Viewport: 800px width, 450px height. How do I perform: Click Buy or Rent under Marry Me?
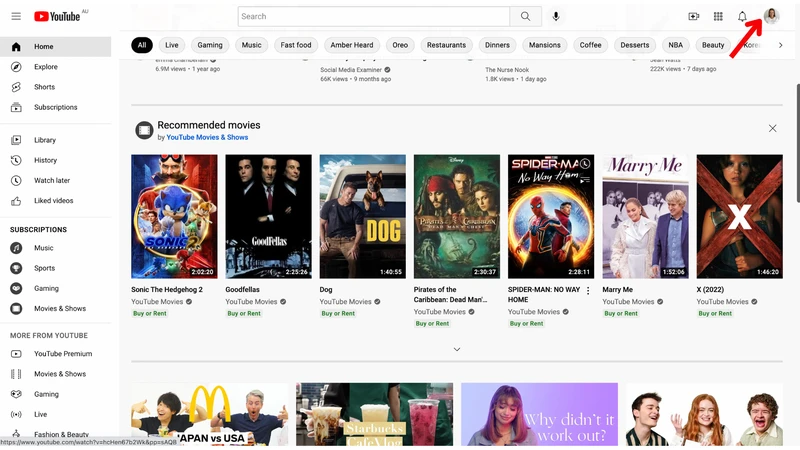click(x=620, y=314)
